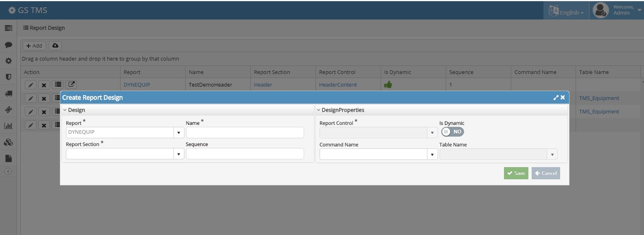Click the pencil edit icon in the second grid row
This screenshot has height=235, width=644.
[x=31, y=98]
